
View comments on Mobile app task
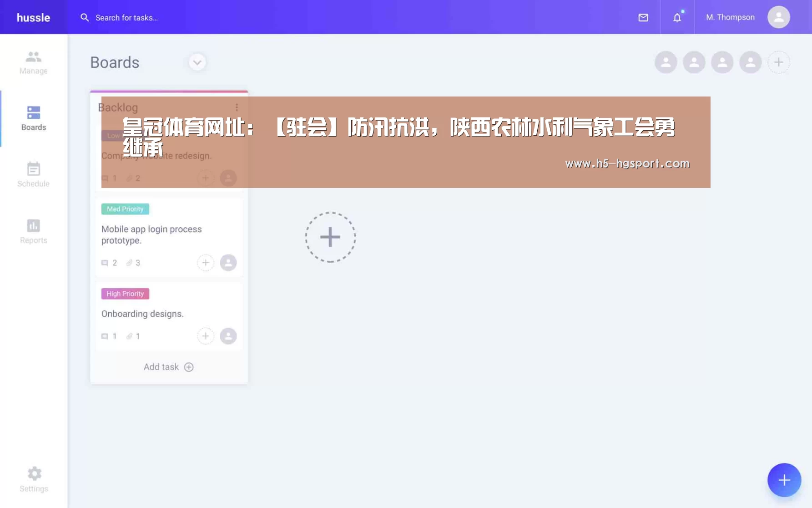[109, 263]
